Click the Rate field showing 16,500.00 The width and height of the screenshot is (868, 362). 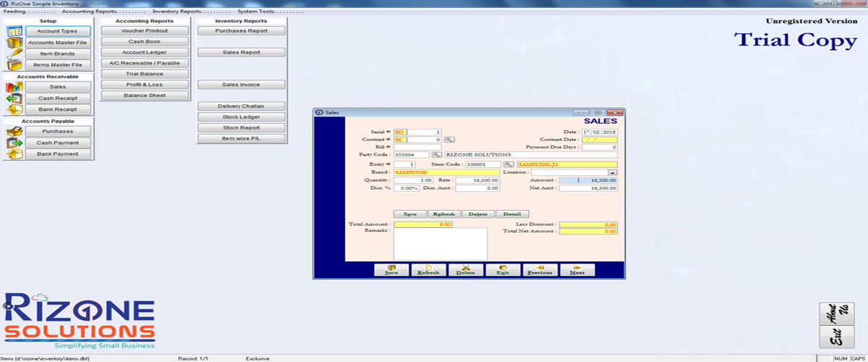pyautogui.click(x=477, y=180)
